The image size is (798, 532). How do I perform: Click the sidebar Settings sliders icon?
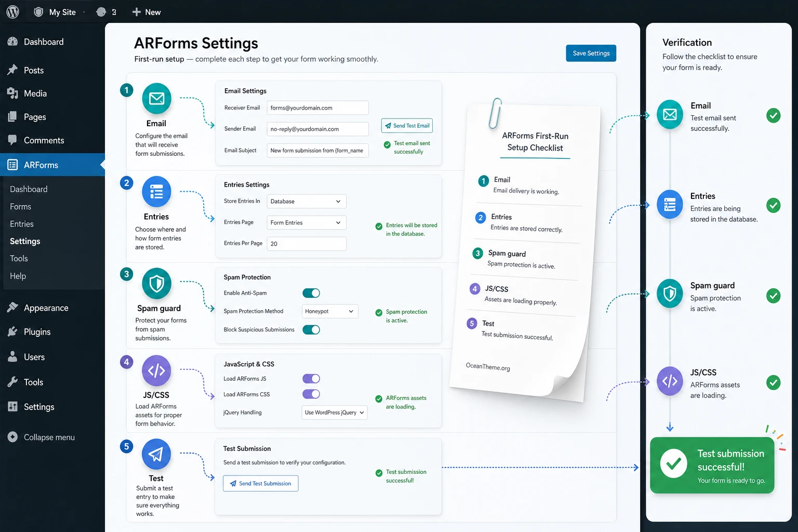pos(12,406)
